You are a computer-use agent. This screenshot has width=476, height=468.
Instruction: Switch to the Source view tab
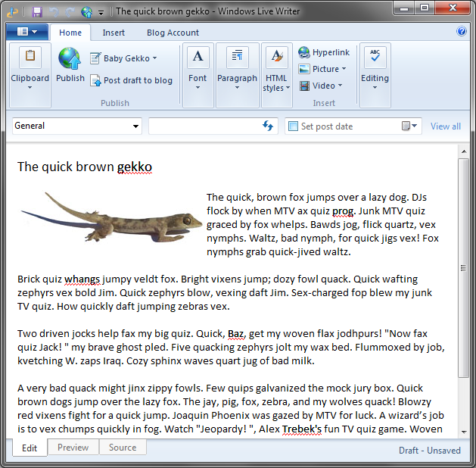[x=123, y=447]
